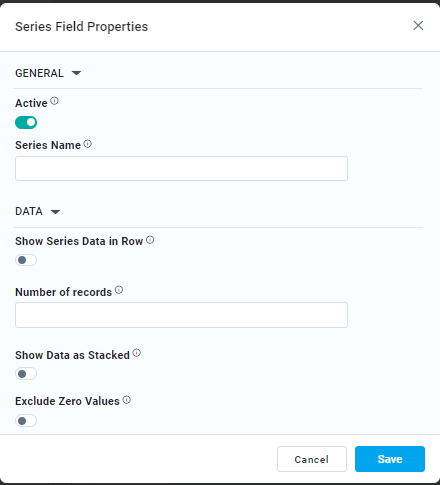
Task: Cancel the dialog changes
Action: coord(312,459)
